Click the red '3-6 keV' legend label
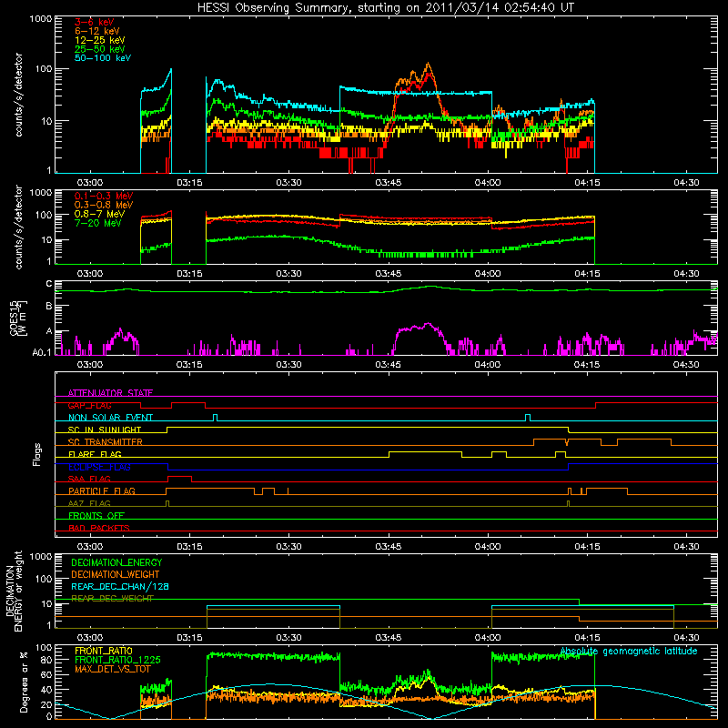The height and width of the screenshot is (728, 728). pyautogui.click(x=94, y=22)
